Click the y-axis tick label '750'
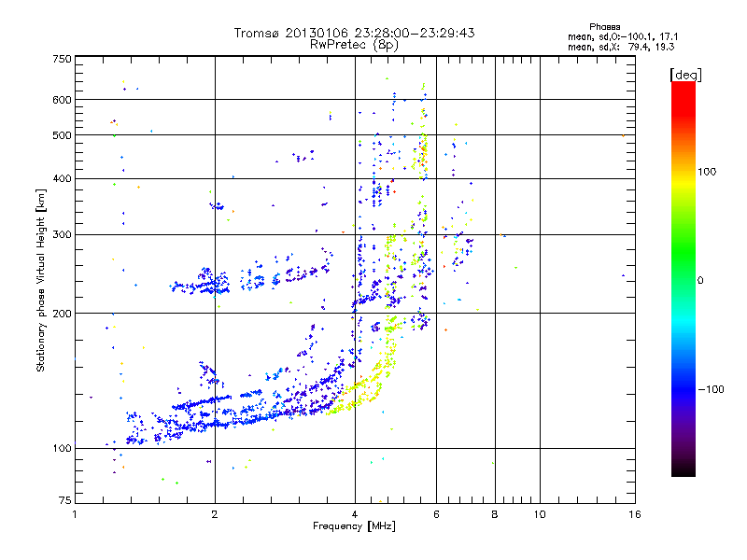 [63, 59]
